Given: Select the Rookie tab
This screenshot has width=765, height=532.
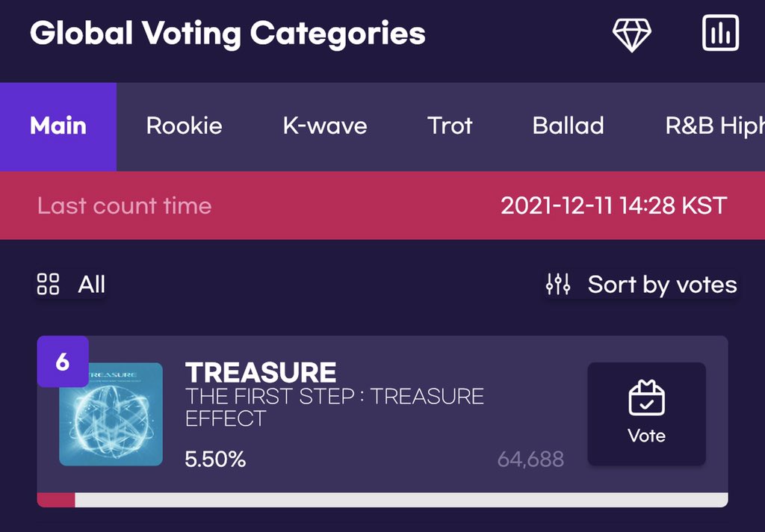Looking at the screenshot, I should pyautogui.click(x=184, y=126).
